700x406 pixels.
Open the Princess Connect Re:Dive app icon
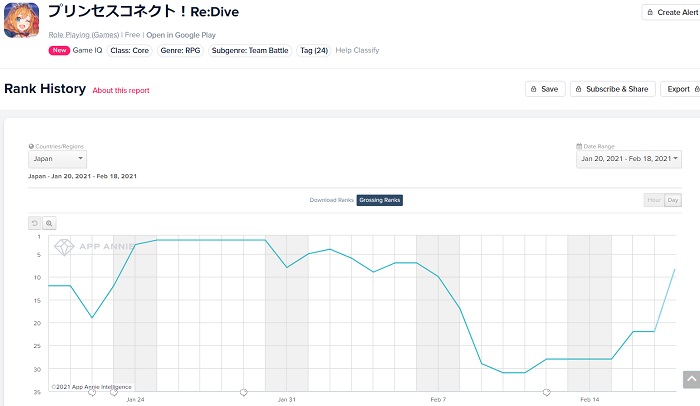(21, 20)
